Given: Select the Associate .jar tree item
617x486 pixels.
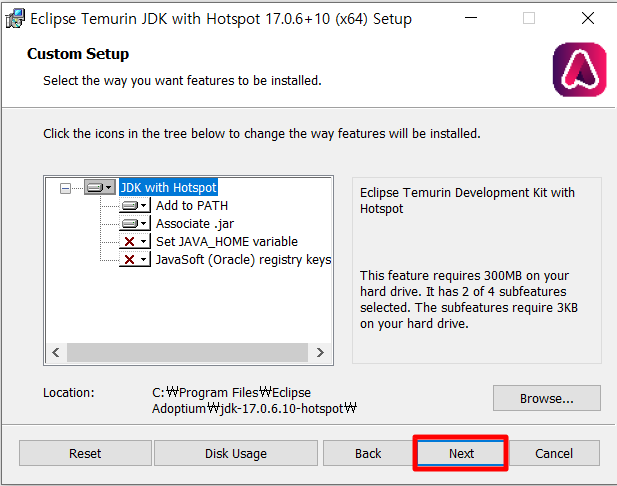Looking at the screenshot, I should [195, 224].
